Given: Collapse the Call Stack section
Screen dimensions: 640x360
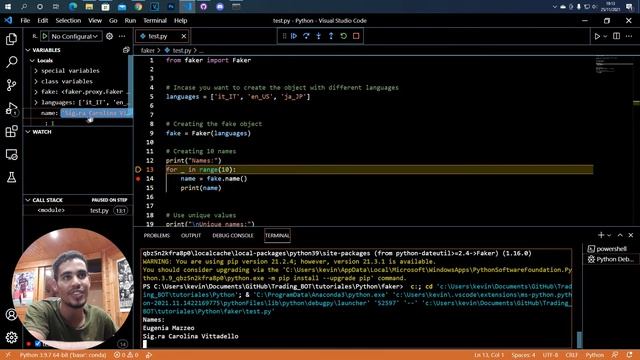Looking at the screenshot, I should coord(28,200).
